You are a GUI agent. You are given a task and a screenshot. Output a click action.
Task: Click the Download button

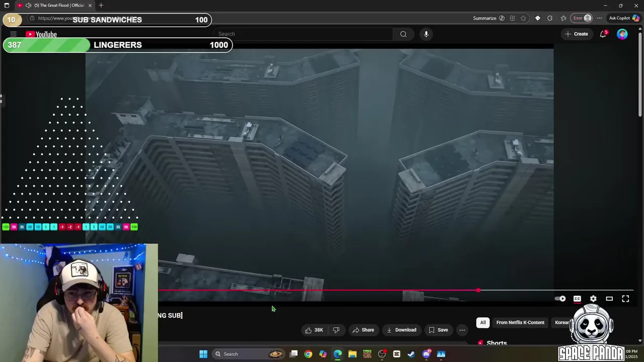401,330
